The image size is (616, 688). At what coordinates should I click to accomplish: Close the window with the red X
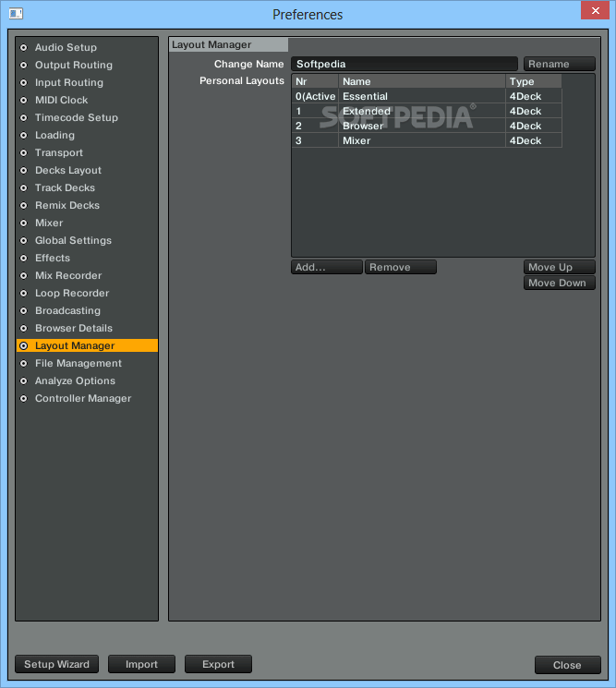[595, 10]
